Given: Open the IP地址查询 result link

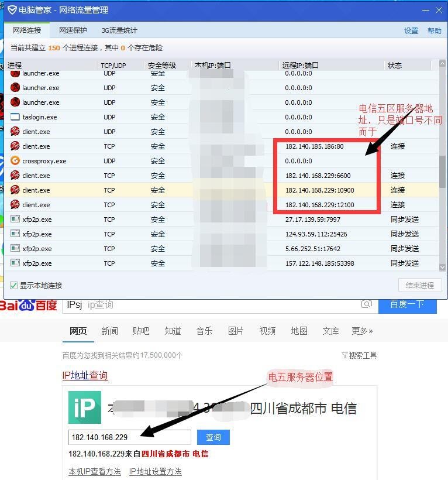Looking at the screenshot, I should pos(85,375).
